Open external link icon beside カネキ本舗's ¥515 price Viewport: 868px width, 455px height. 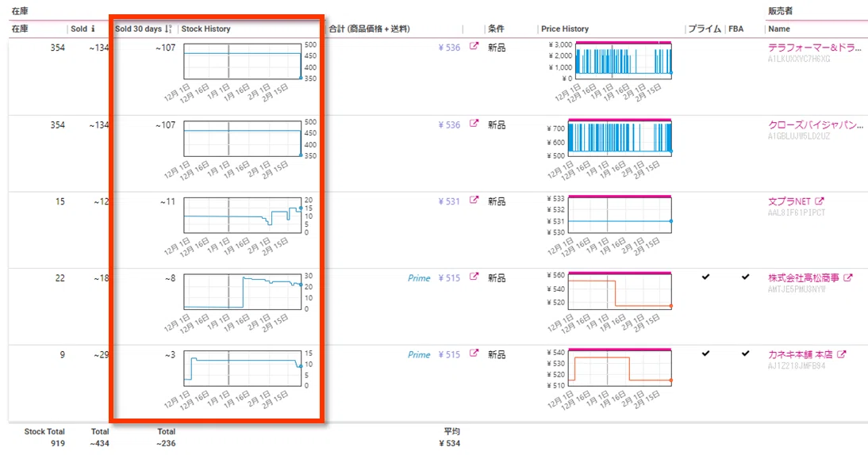pyautogui.click(x=474, y=354)
